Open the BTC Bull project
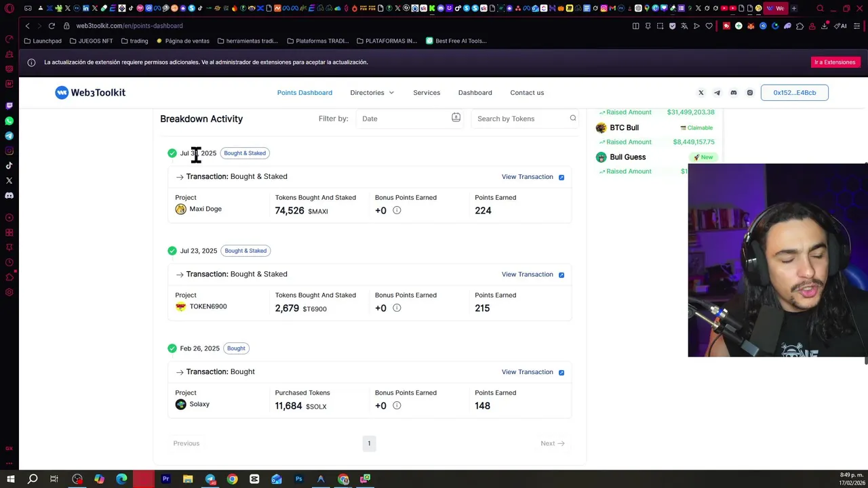Viewport: 868px width, 488px height. (x=624, y=127)
